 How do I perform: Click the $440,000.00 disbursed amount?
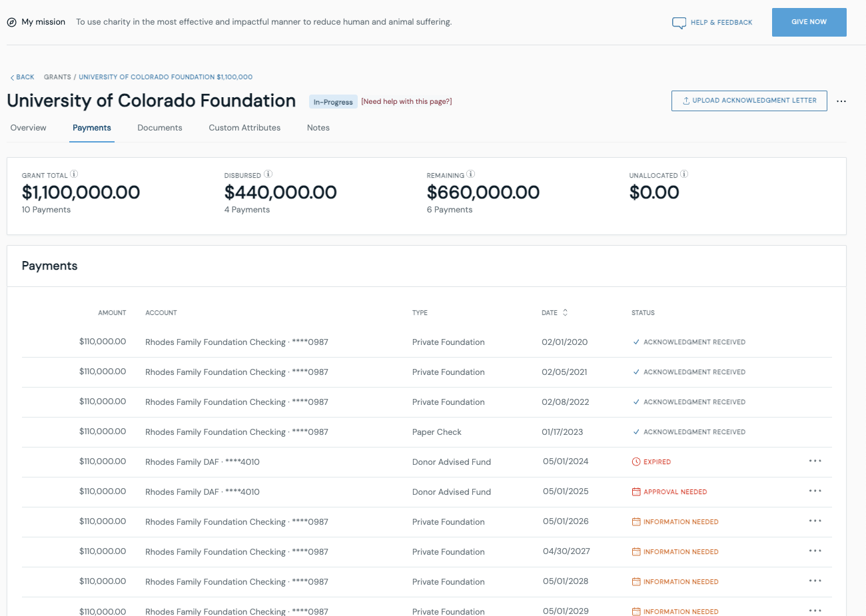pos(280,192)
